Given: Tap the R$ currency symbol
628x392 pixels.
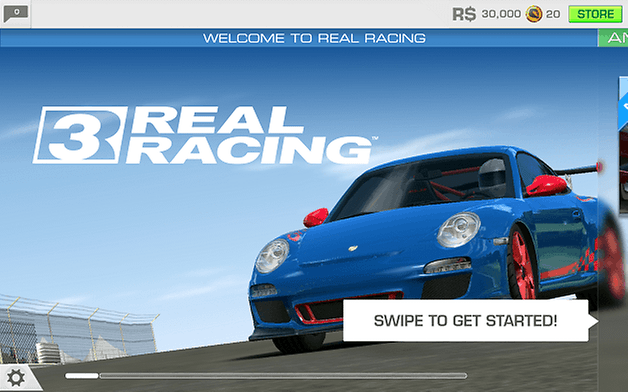Looking at the screenshot, I should point(464,14).
